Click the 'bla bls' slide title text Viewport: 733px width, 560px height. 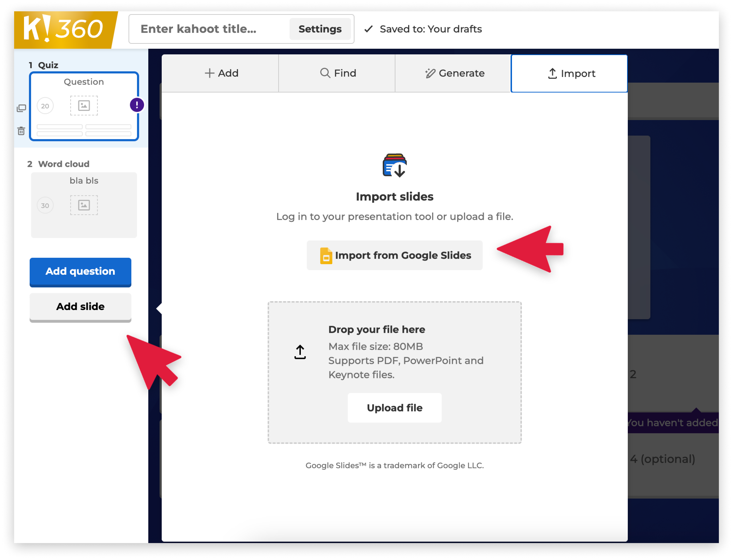pos(84,181)
